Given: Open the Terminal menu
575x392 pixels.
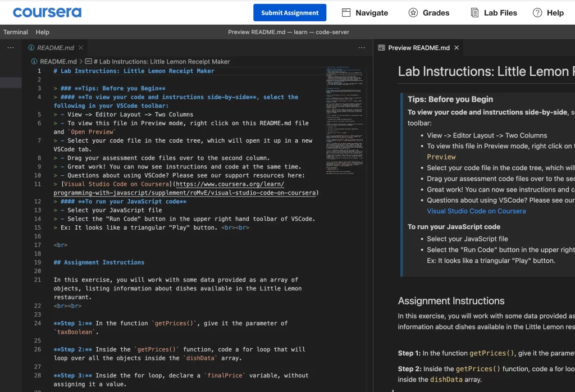Looking at the screenshot, I should click(x=16, y=32).
